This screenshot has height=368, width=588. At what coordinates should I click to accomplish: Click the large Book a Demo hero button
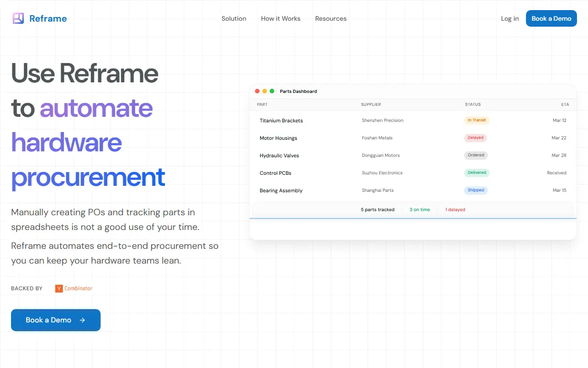click(56, 320)
